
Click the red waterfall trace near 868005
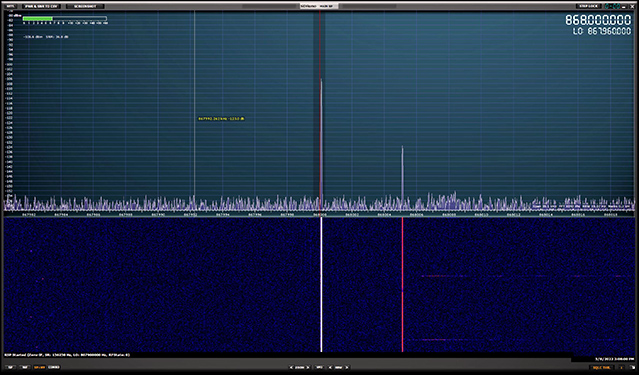coord(402,284)
